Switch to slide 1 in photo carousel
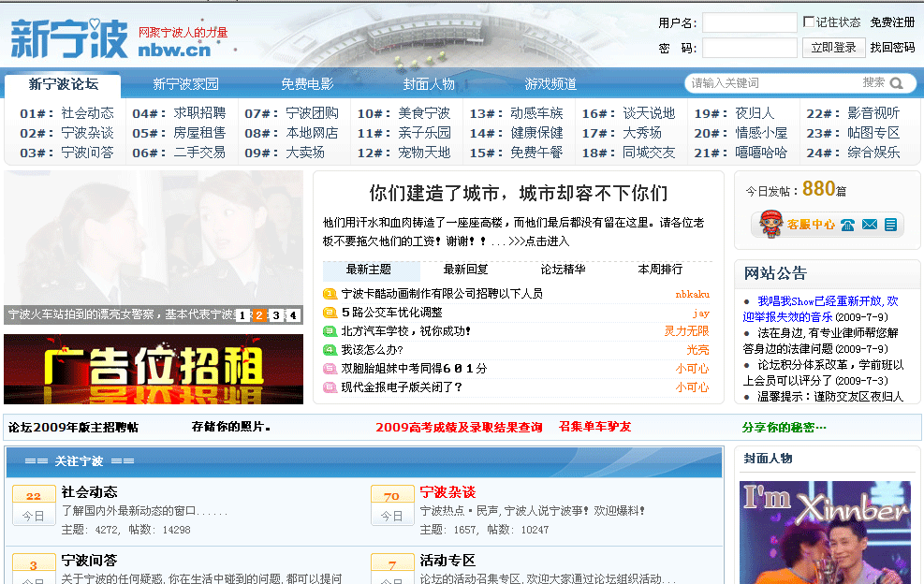Screen dimensions: 924x584 [x=242, y=315]
